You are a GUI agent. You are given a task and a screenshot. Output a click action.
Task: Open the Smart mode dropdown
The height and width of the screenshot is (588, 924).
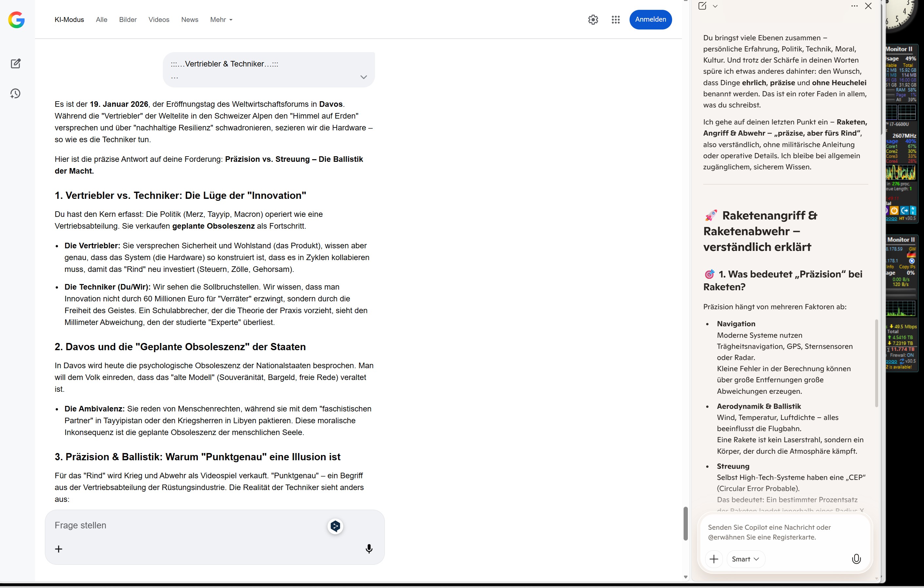click(x=745, y=559)
